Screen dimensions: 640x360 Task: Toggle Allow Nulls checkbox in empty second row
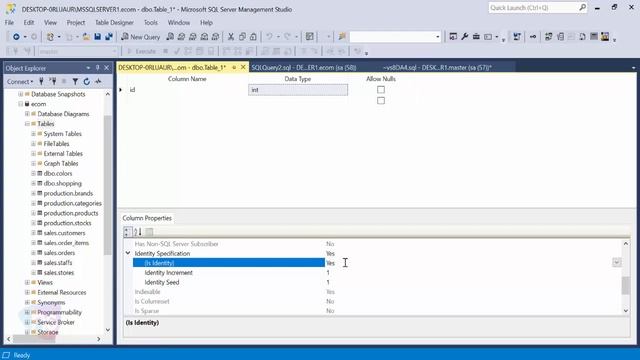point(381,100)
